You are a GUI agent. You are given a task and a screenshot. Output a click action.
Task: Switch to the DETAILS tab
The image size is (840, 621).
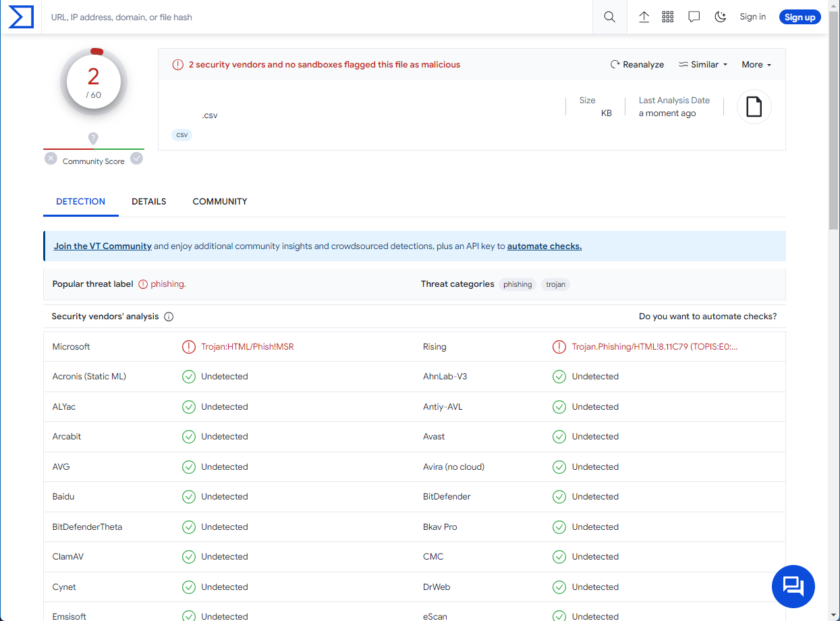[149, 201]
